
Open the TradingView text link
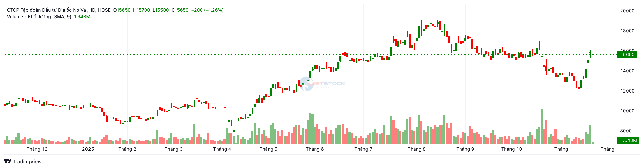[x=27, y=162]
